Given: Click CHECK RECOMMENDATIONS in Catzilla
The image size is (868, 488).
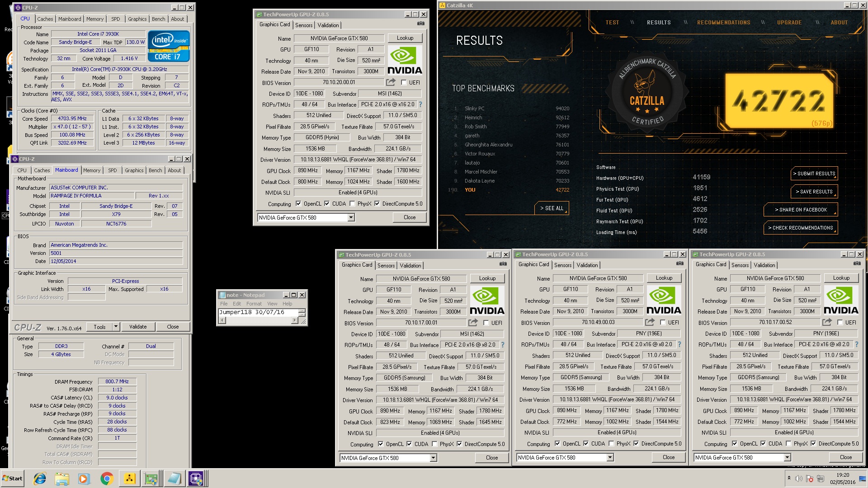Looking at the screenshot, I should [800, 228].
